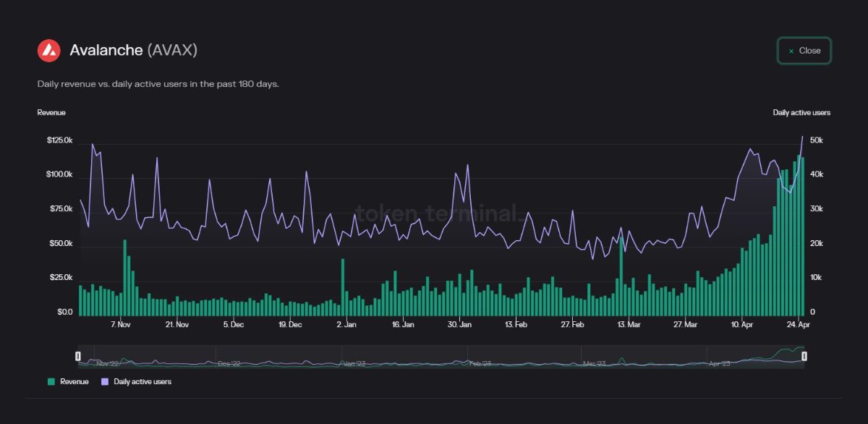Click the Mar '23 navigator label

click(594, 363)
